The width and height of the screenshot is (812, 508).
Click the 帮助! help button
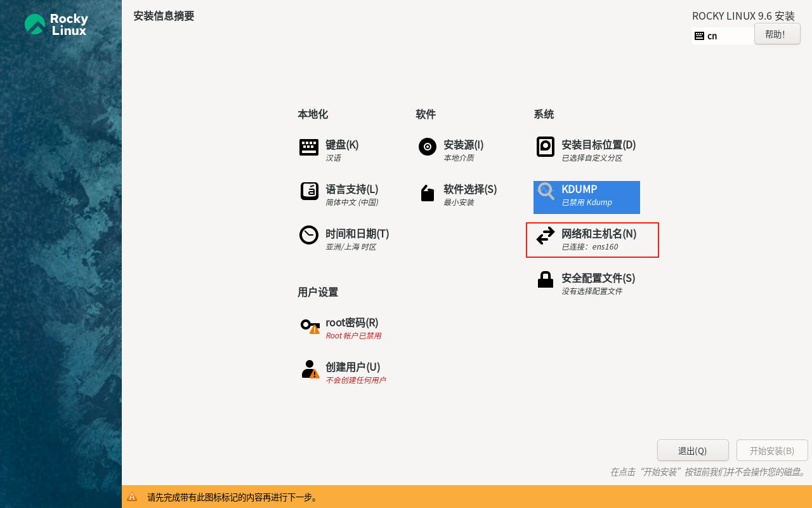(x=777, y=34)
